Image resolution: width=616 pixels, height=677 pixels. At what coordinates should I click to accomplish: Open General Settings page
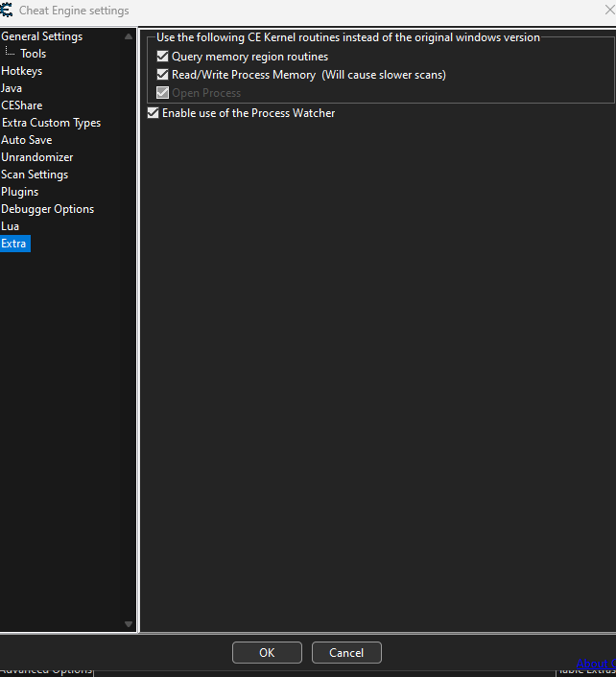41,36
